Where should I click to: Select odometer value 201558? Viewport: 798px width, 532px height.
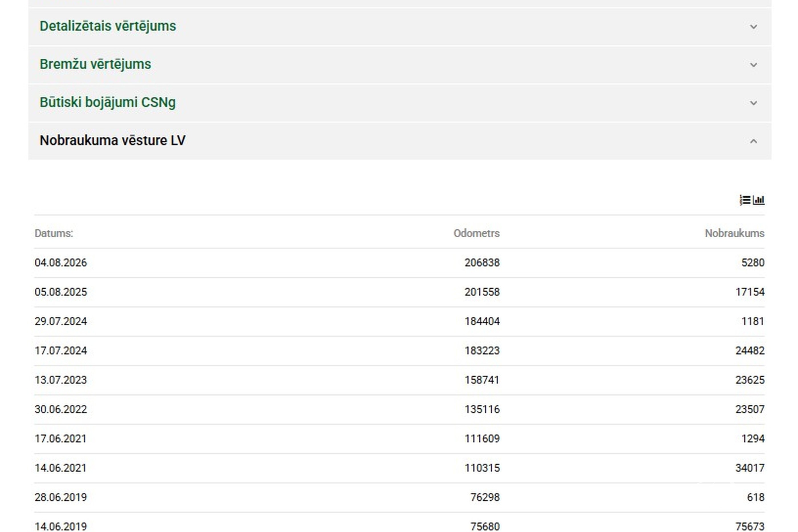pos(482,292)
